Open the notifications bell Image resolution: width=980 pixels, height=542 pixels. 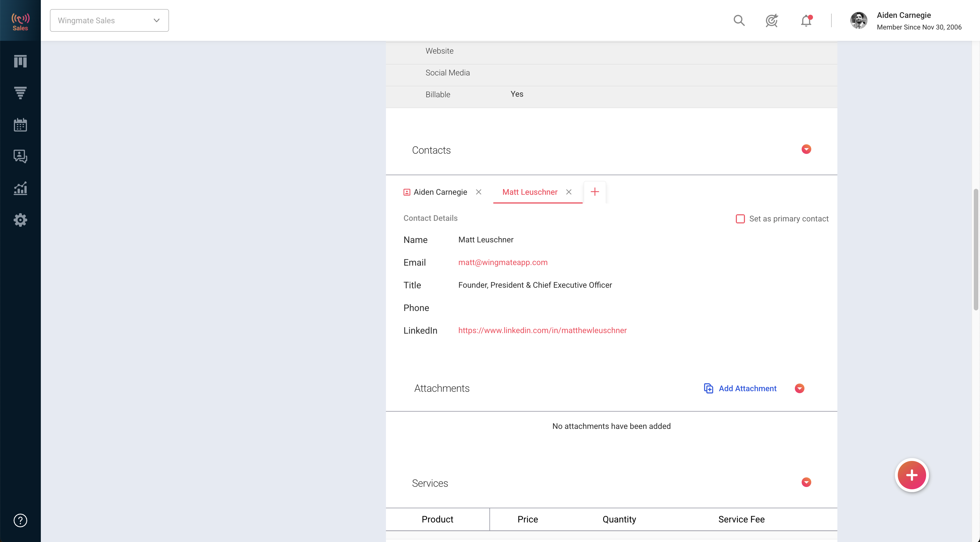[806, 20]
